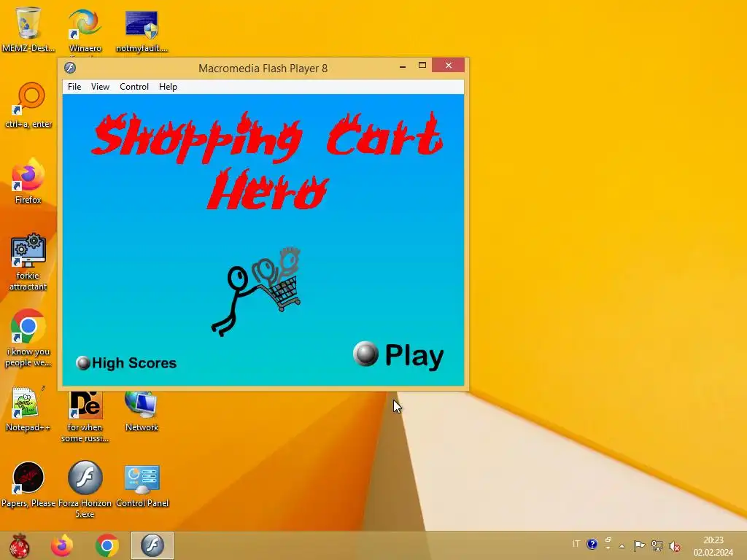Viewport: 747px width, 560px height.
Task: Click the IT language indicator in tray
Action: (576, 544)
